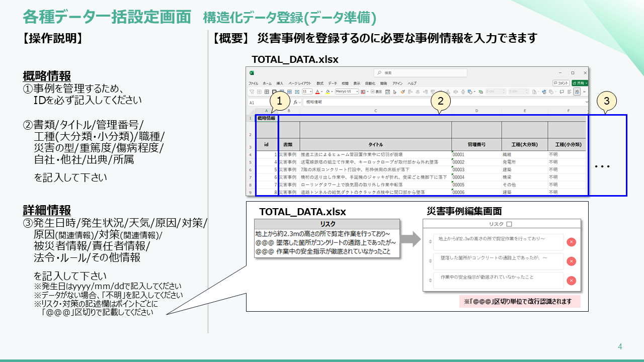Delete first risk entry with red X
Viewport: 644px width, 362px height.
(x=571, y=242)
